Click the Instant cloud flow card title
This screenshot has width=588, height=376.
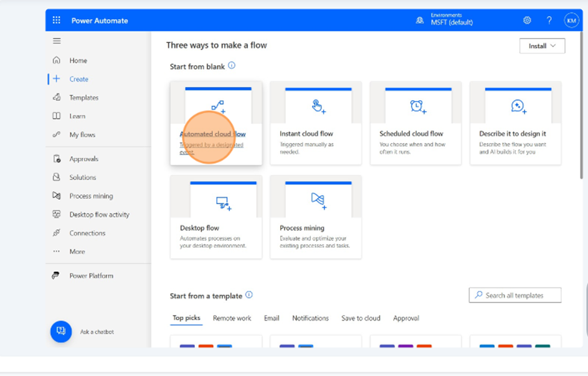coord(306,133)
